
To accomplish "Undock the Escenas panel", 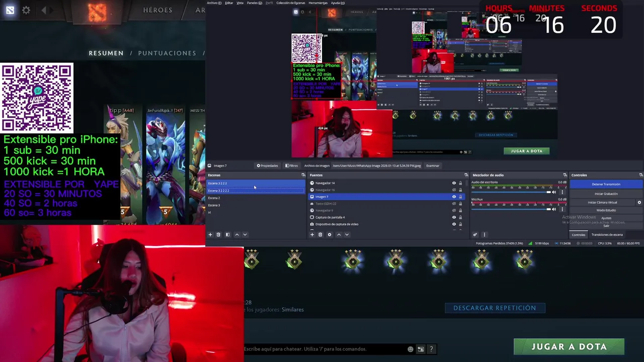I will (x=303, y=175).
